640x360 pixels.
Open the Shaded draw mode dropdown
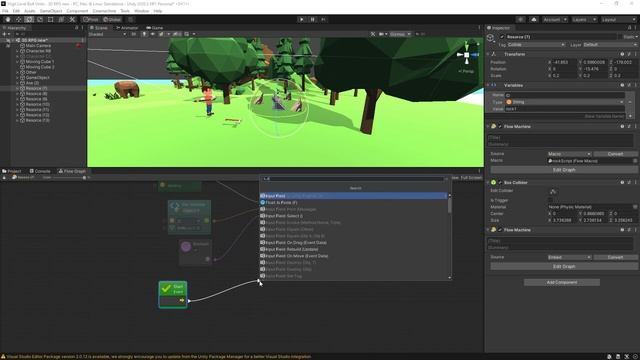click(107, 34)
